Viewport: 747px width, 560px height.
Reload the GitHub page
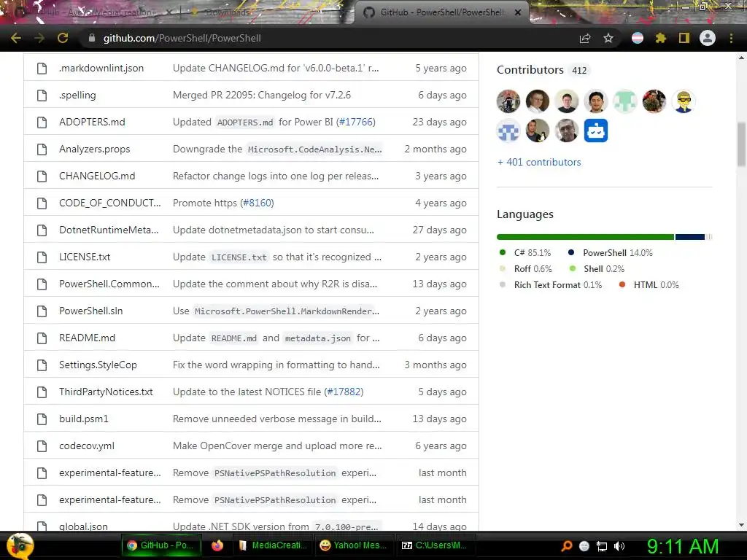(x=63, y=38)
